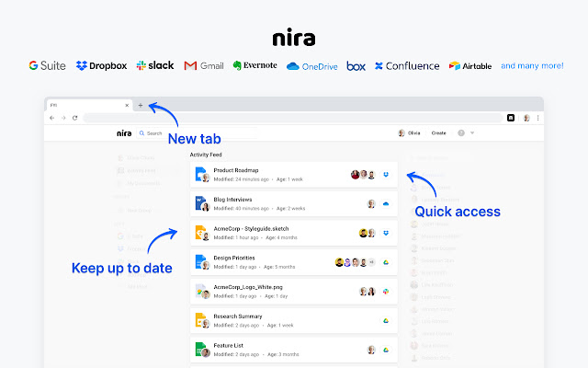Click the browser address bar
The height and width of the screenshot is (368, 588).
(x=292, y=118)
